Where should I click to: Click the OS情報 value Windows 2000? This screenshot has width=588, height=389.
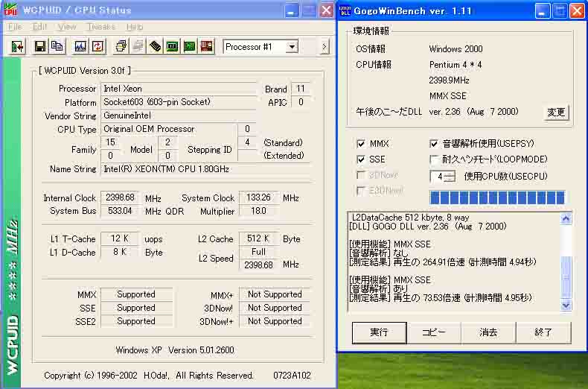pos(456,49)
